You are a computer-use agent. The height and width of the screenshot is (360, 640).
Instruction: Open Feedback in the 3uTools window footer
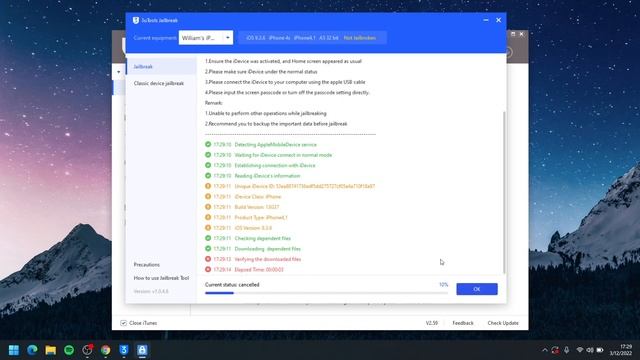463,323
